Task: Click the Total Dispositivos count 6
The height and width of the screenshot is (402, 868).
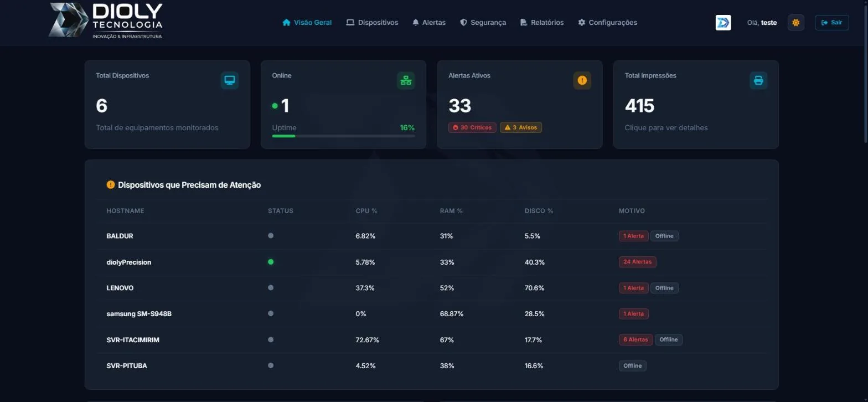Action: click(x=101, y=106)
